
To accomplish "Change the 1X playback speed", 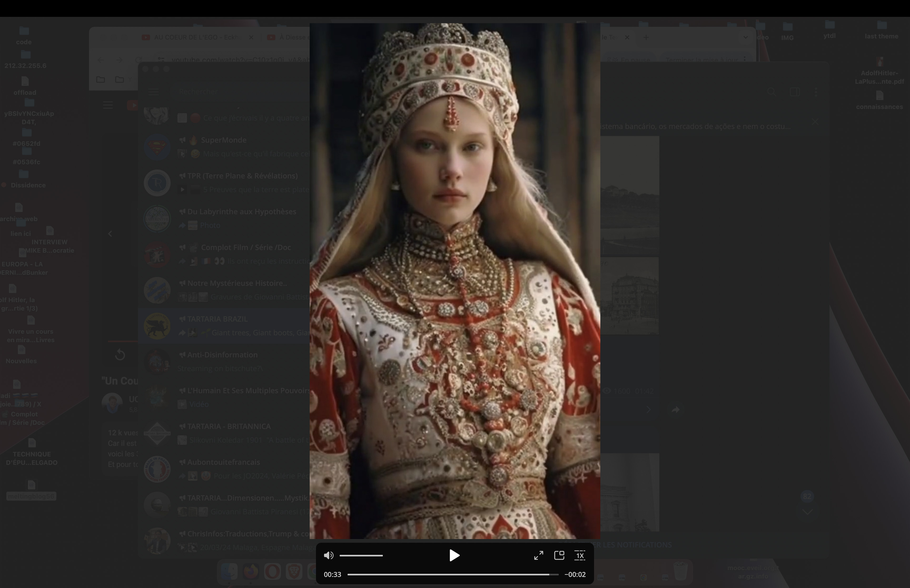I will point(580,556).
